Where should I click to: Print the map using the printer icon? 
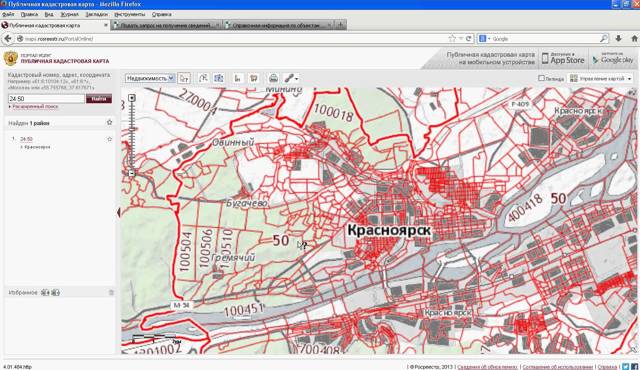(x=273, y=78)
